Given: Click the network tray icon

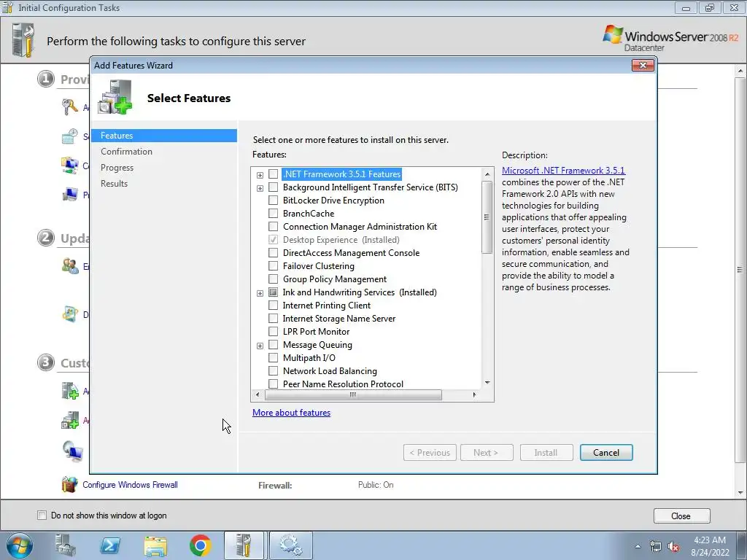Looking at the screenshot, I should tap(656, 547).
